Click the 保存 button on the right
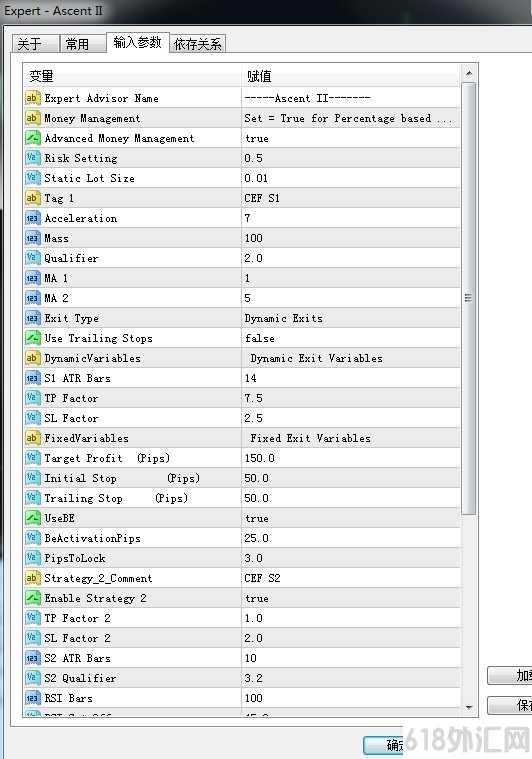 point(510,705)
